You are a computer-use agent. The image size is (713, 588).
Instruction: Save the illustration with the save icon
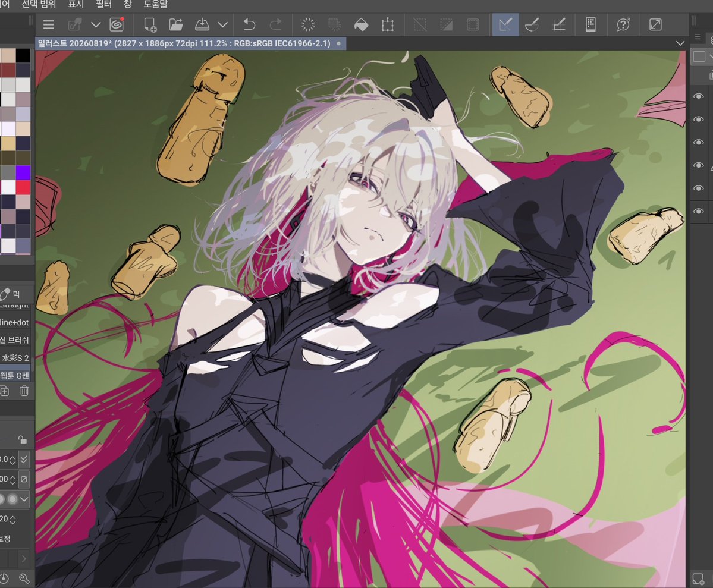click(x=202, y=24)
